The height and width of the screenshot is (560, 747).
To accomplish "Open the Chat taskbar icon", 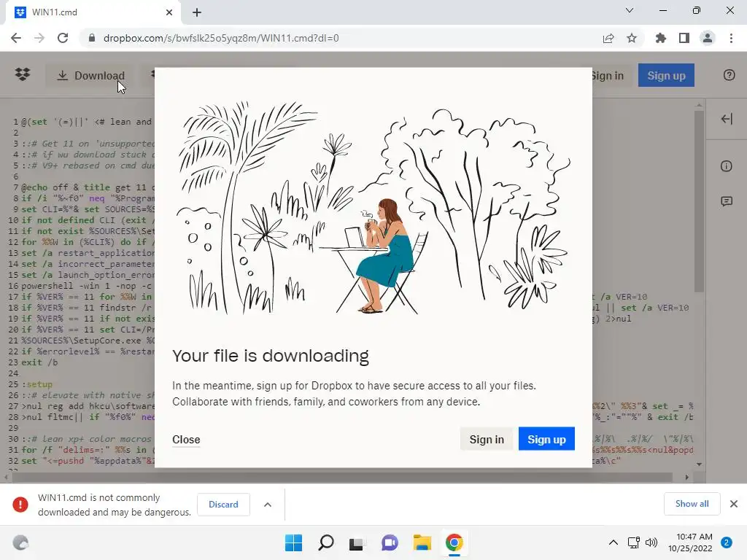I will coord(390,542).
